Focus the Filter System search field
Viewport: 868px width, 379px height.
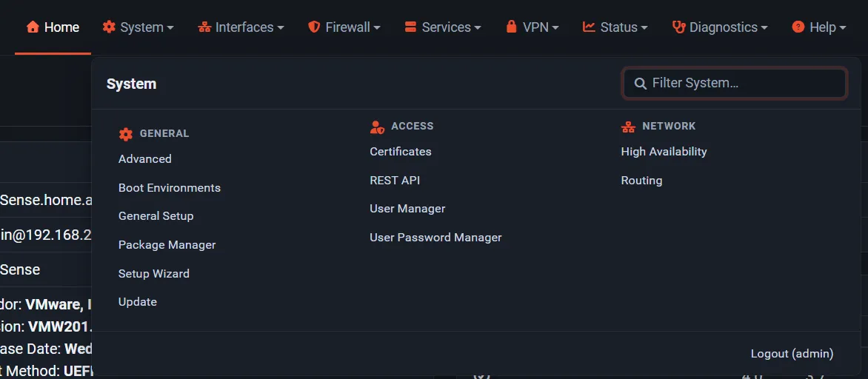click(x=735, y=84)
